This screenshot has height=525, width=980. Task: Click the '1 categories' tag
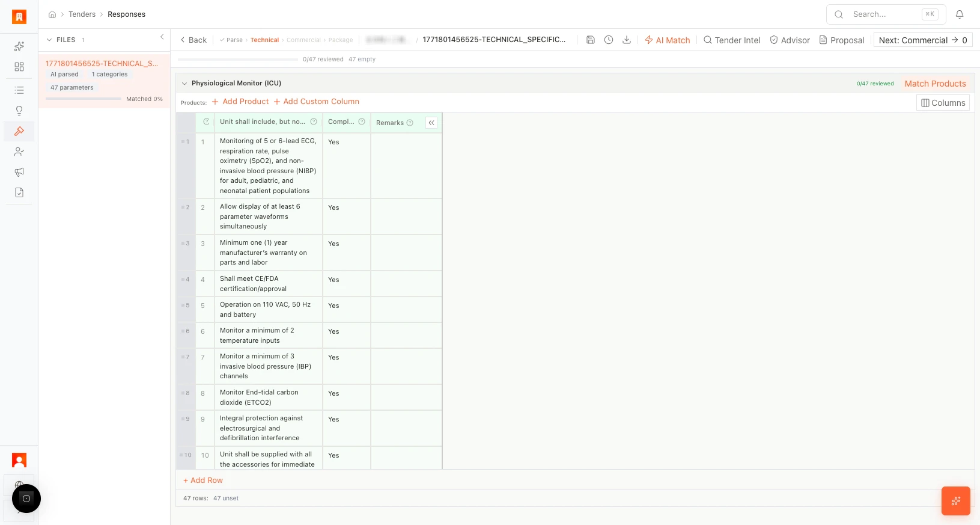(x=109, y=75)
